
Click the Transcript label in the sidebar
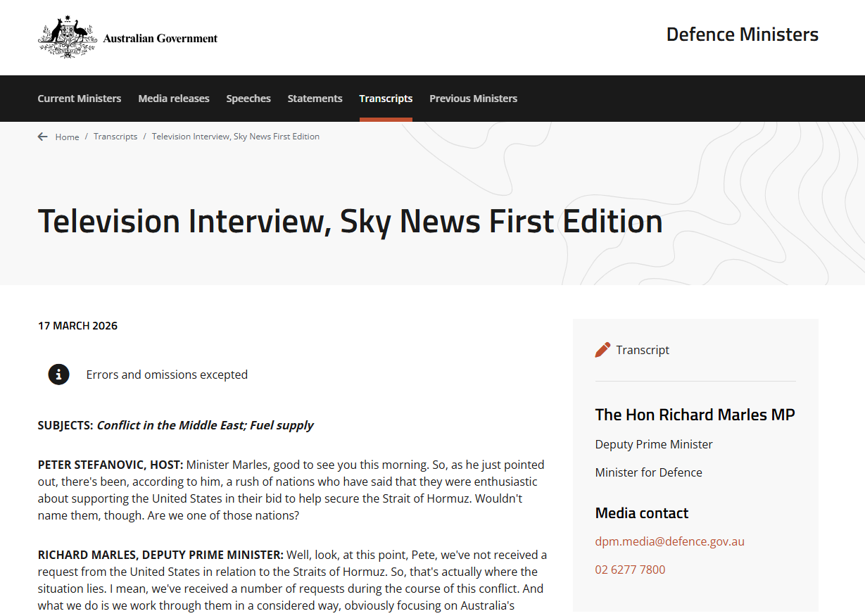tap(643, 350)
